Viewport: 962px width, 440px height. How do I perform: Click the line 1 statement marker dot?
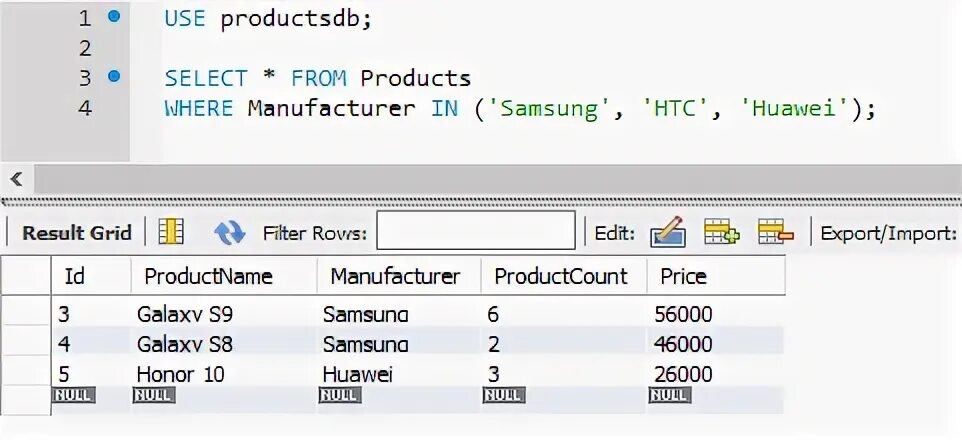tap(113, 17)
